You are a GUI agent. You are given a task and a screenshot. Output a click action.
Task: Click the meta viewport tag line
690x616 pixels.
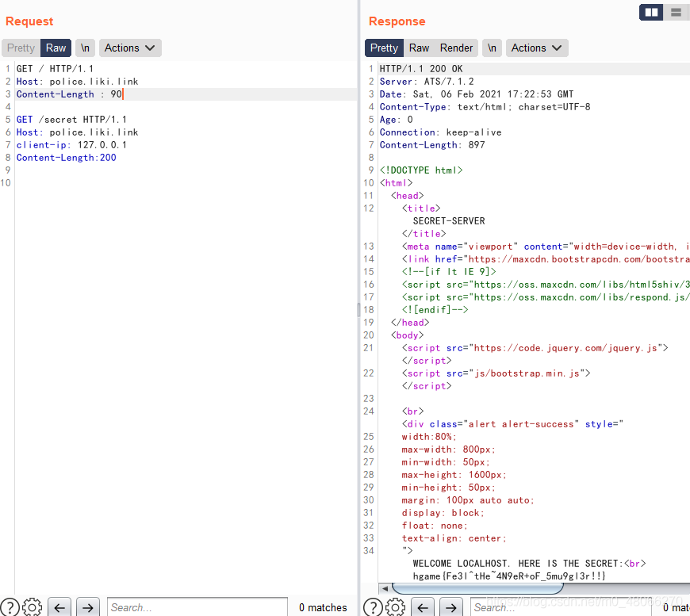tap(546, 247)
